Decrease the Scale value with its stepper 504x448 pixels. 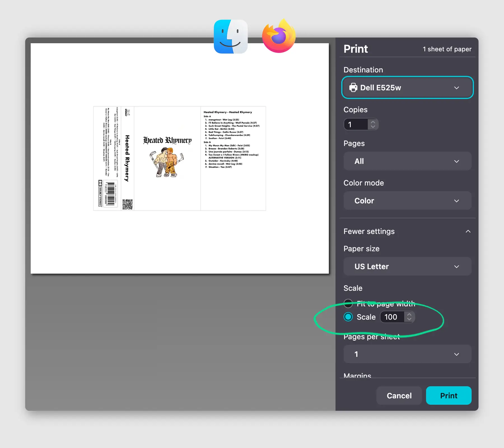pyautogui.click(x=410, y=319)
